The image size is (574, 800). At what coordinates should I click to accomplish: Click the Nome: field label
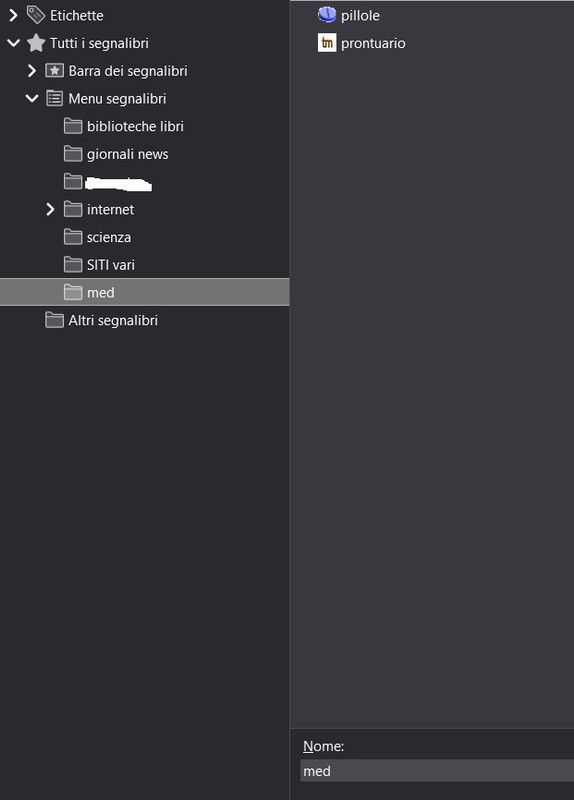pyautogui.click(x=323, y=746)
